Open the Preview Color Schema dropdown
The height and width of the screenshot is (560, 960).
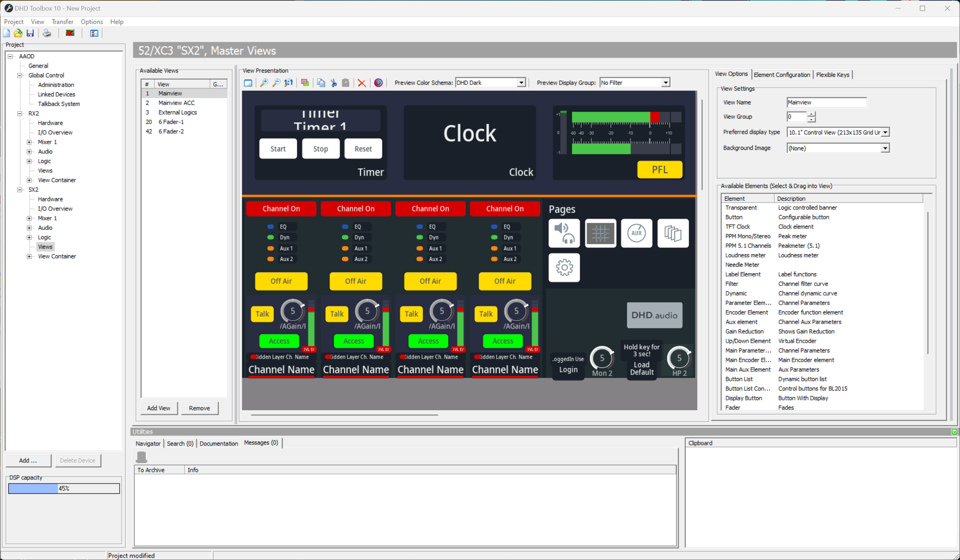point(521,83)
